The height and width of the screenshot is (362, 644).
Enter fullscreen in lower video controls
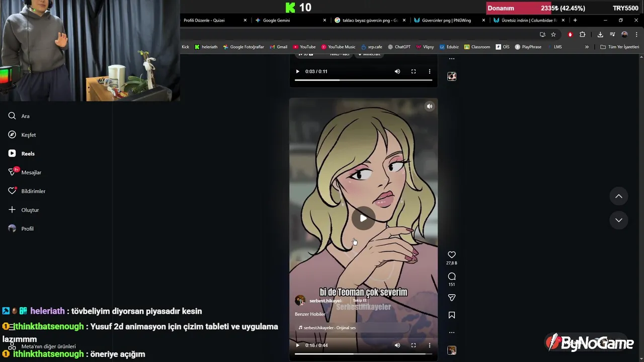tap(414, 345)
